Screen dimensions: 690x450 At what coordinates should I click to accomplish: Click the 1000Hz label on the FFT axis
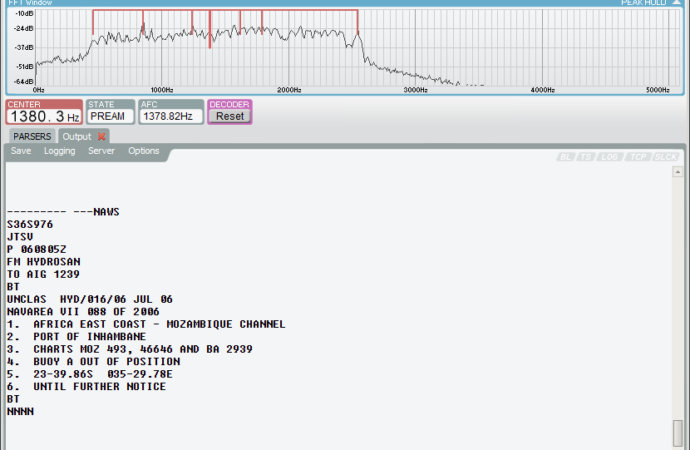point(162,90)
